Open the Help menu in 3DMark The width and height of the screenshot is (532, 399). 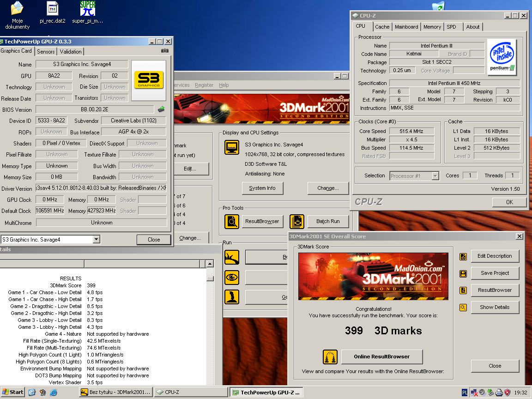click(x=224, y=85)
